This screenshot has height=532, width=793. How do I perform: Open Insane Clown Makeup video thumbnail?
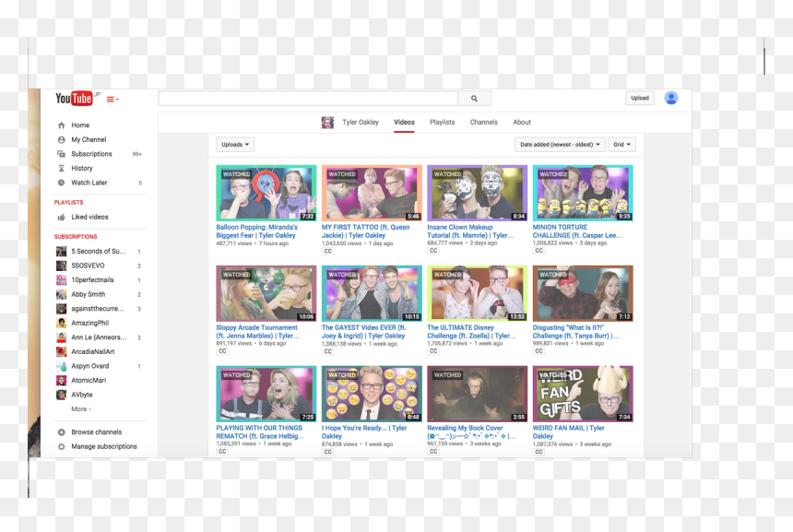[x=477, y=193]
